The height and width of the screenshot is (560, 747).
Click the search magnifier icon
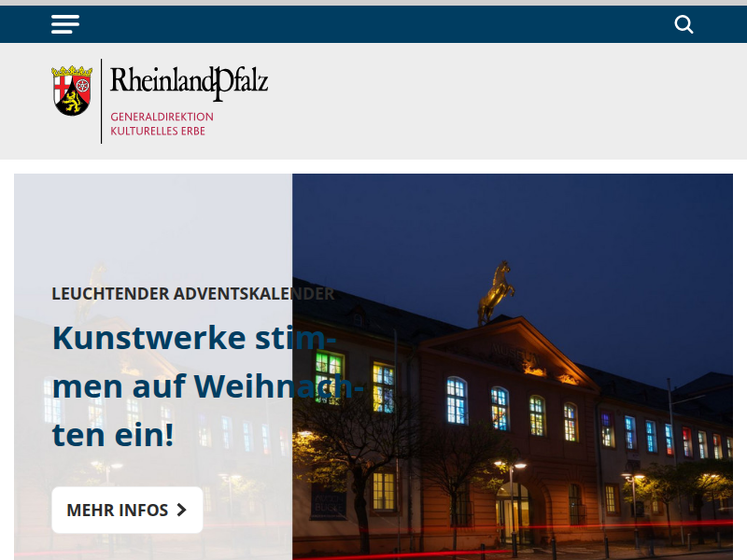coord(684,24)
